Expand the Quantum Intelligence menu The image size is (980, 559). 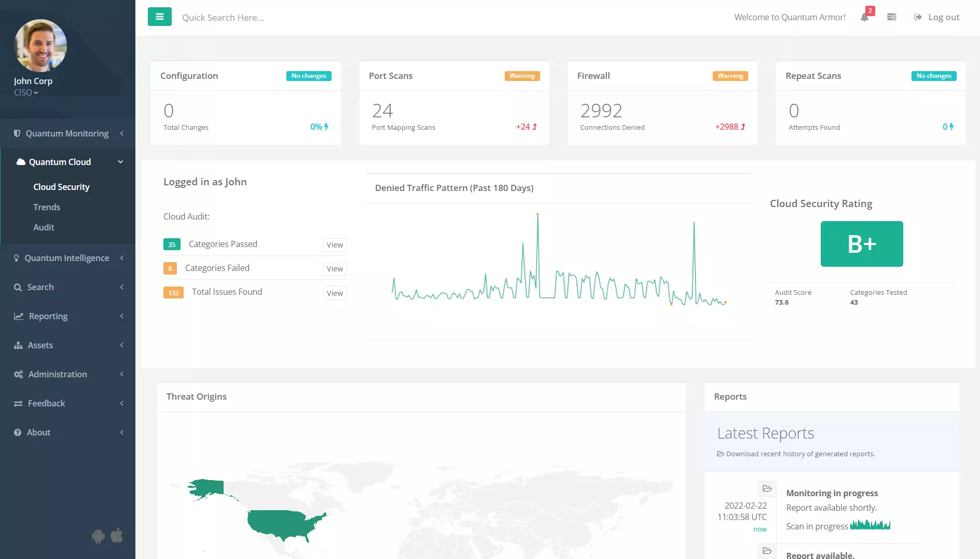(x=67, y=258)
